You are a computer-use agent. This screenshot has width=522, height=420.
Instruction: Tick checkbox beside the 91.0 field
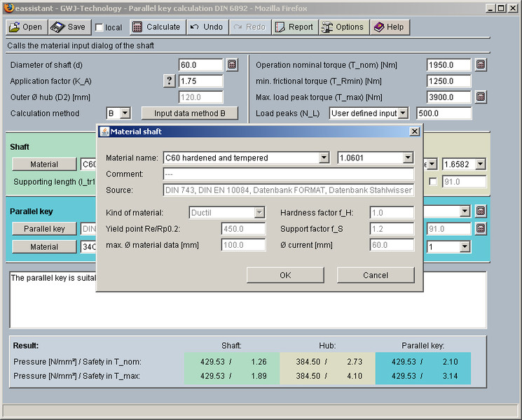[432, 182]
